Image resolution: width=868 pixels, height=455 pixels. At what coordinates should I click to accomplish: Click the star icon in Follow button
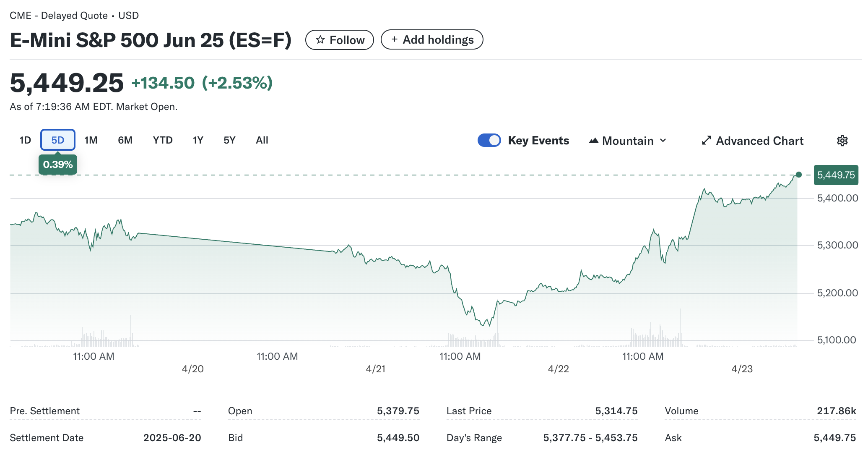coord(320,40)
